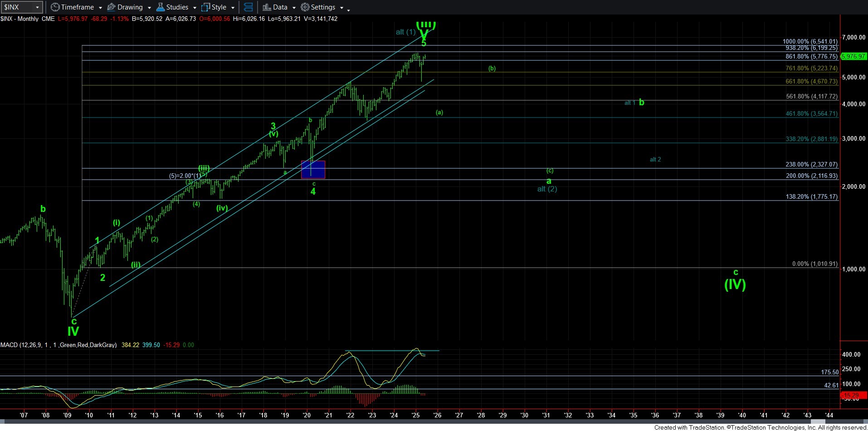Click the Timeframe clock icon
The height and width of the screenshot is (431, 868).
point(55,7)
